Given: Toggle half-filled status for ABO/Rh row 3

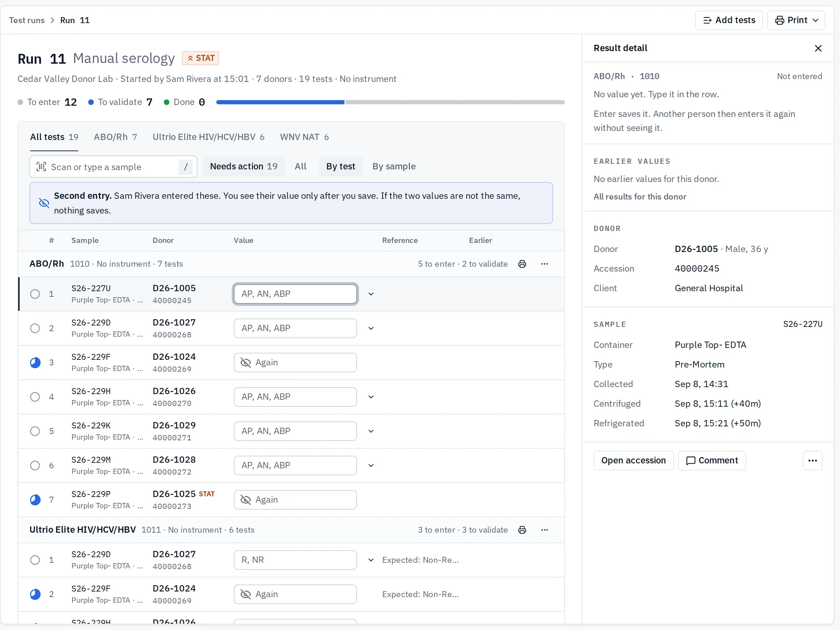Looking at the screenshot, I should click(x=35, y=363).
